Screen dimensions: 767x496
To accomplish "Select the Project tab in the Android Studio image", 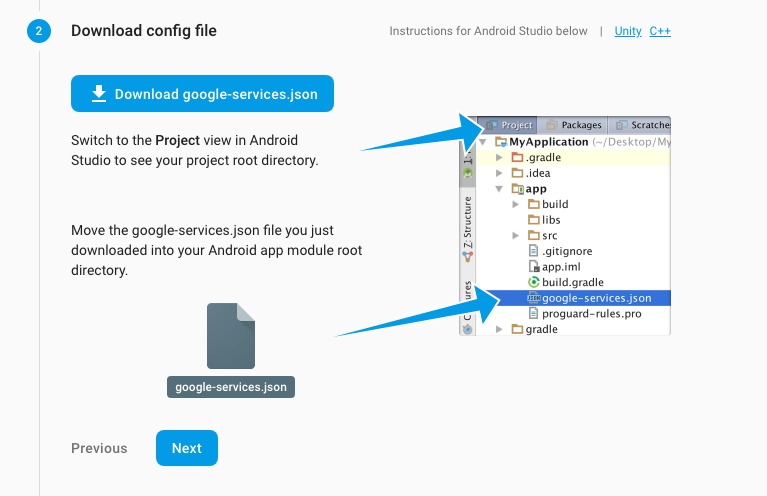I will click(508, 125).
